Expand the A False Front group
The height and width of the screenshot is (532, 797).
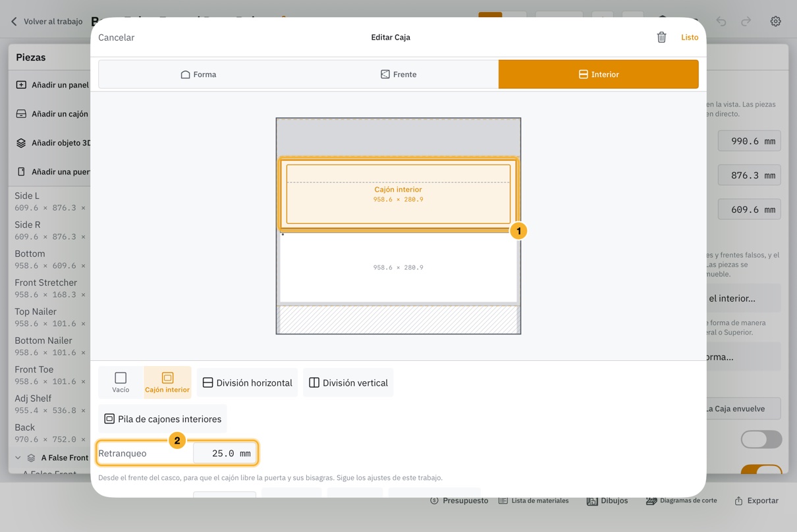click(x=18, y=458)
